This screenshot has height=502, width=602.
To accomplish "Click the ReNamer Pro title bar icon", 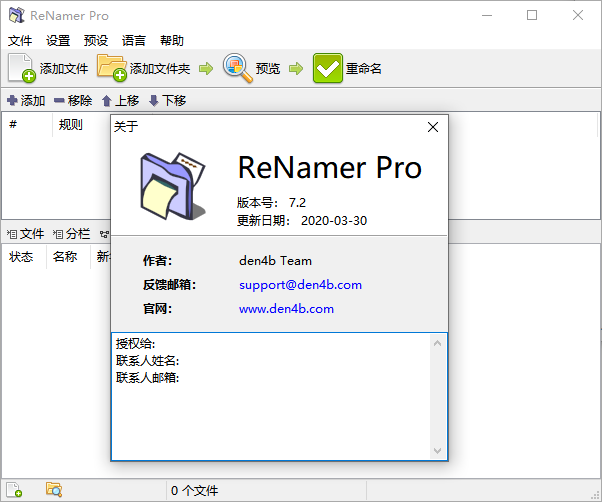I will point(17,15).
